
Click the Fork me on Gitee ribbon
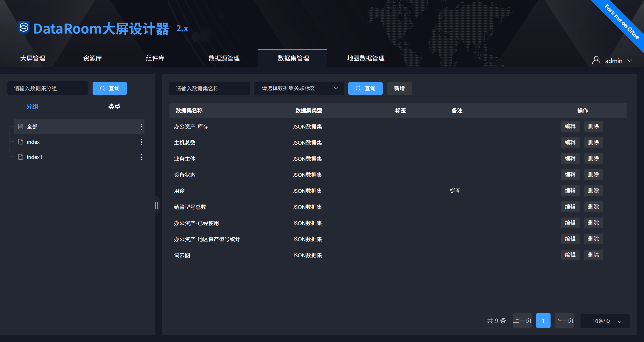point(621,22)
